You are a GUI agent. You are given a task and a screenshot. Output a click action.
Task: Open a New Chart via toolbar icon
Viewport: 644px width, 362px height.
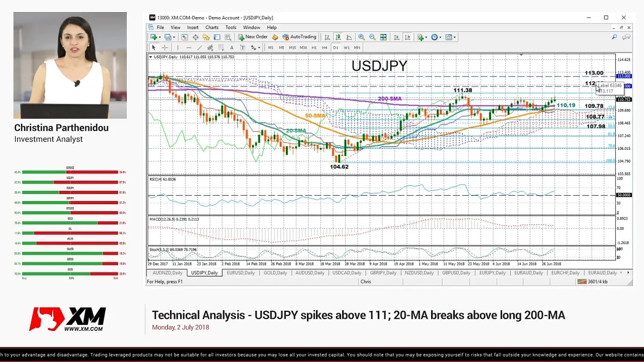click(153, 37)
